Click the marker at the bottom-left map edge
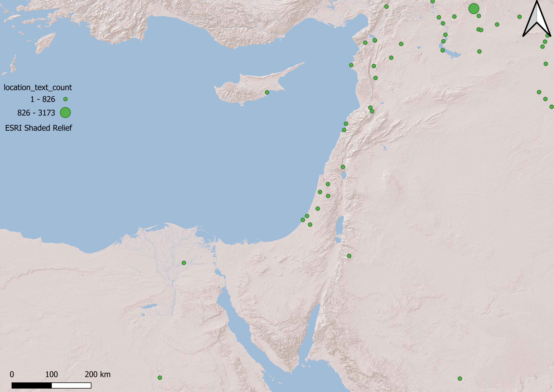The image size is (554, 392). (160, 377)
